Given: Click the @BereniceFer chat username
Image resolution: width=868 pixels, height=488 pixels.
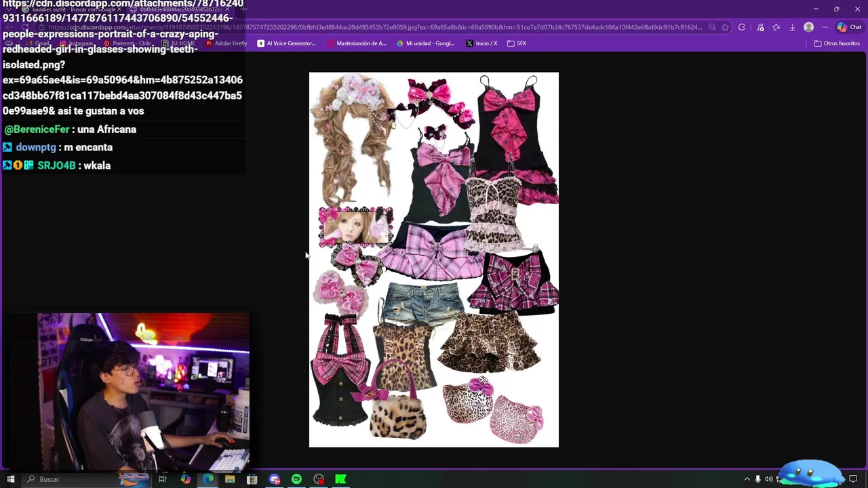Looking at the screenshot, I should (x=37, y=129).
